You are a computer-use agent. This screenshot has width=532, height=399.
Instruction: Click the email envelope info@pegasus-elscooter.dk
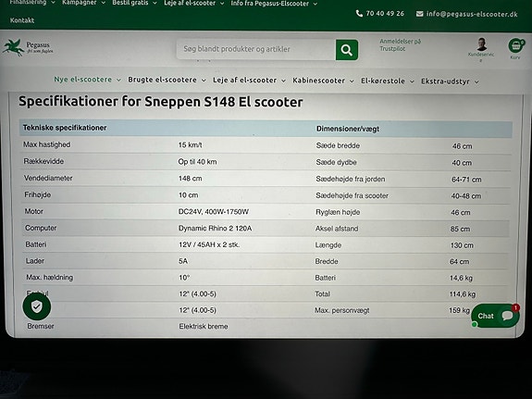point(467,14)
